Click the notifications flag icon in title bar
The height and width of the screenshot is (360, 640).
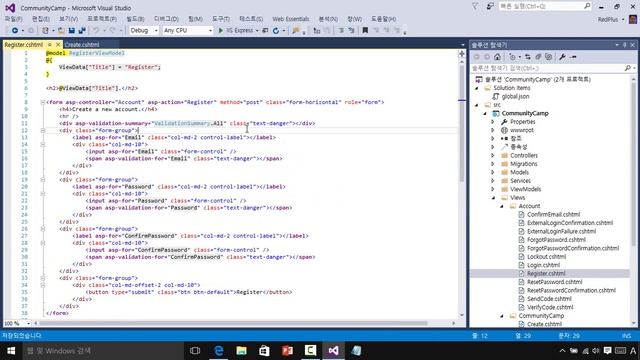click(475, 6)
